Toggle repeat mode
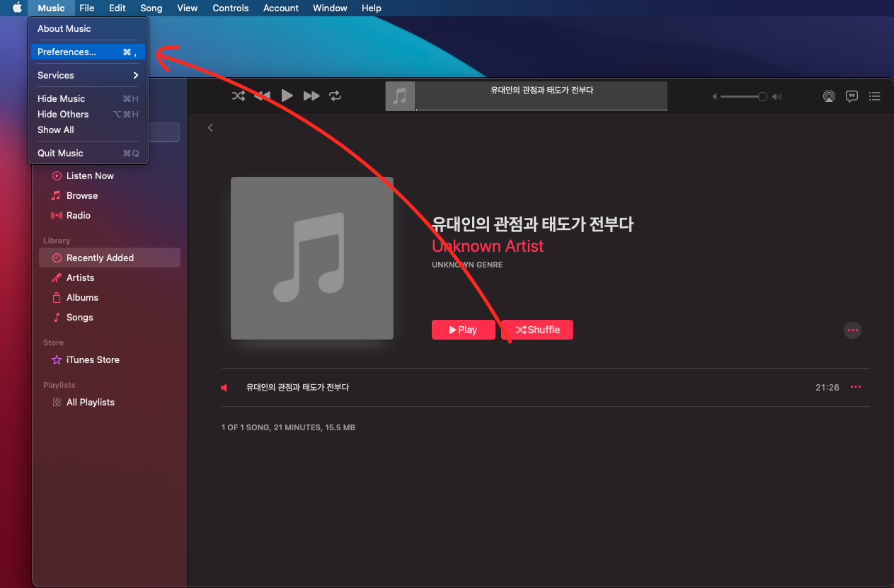This screenshot has width=894, height=588. point(336,96)
